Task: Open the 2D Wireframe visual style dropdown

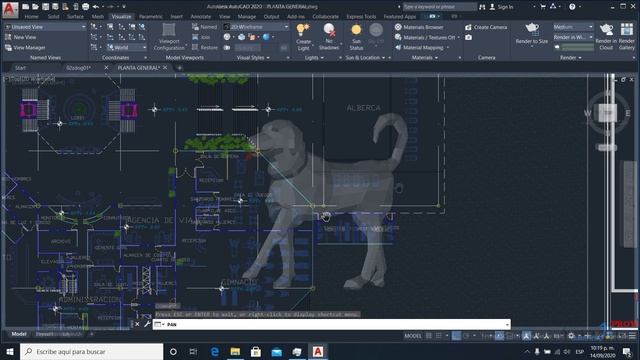Action: [256, 27]
